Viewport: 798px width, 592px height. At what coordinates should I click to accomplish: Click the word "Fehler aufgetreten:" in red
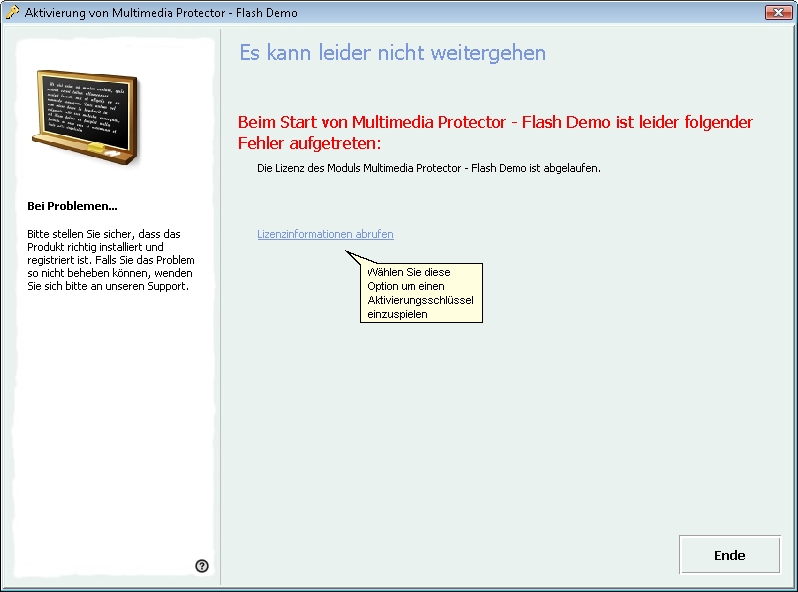tap(310, 143)
